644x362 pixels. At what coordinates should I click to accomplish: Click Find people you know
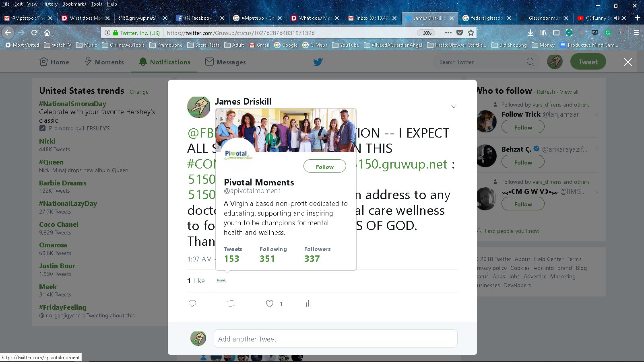[512, 231]
